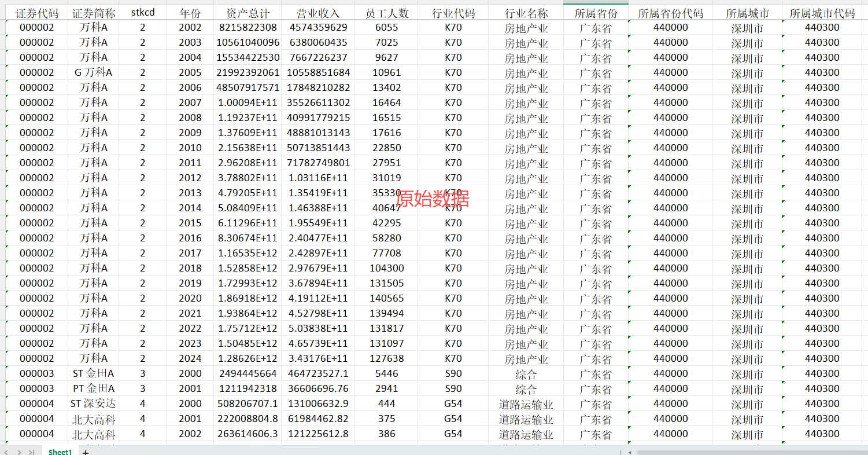Select the 所属城市 header cell
Viewport: 868px width, 455px height.
pos(748,13)
